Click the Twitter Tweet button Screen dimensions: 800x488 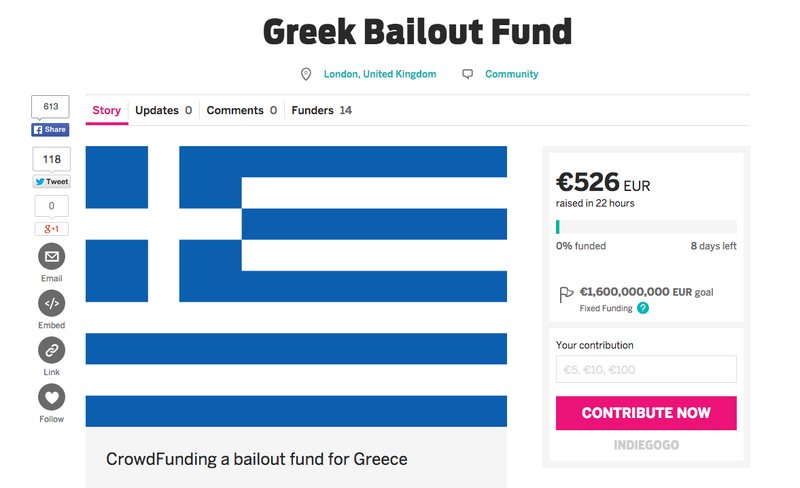[52, 182]
